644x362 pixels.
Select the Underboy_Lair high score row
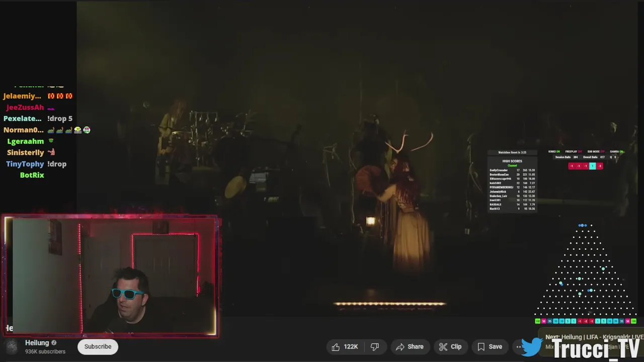[512, 196]
